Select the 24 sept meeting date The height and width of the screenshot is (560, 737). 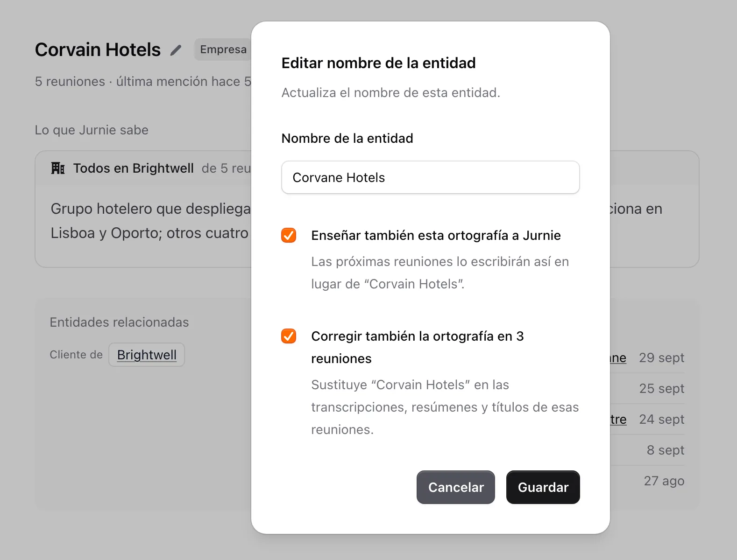(661, 419)
